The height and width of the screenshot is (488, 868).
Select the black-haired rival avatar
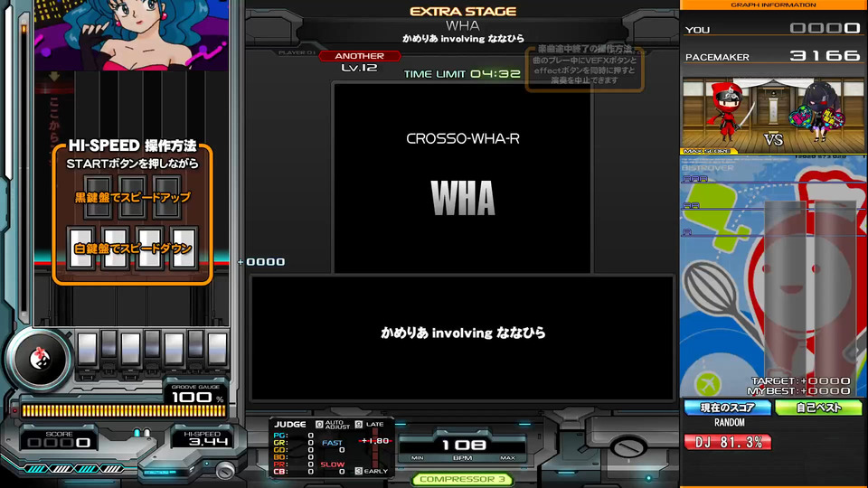coord(819,112)
